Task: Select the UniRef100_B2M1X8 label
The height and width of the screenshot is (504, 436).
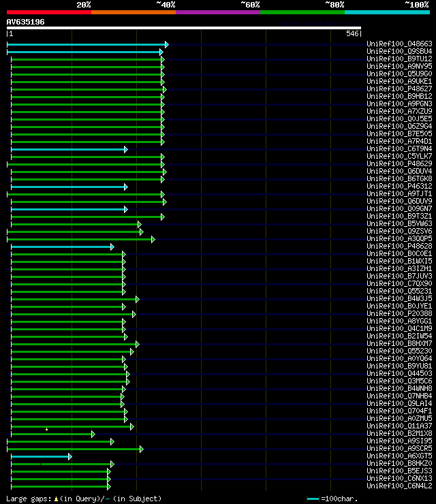Action: coord(399,433)
